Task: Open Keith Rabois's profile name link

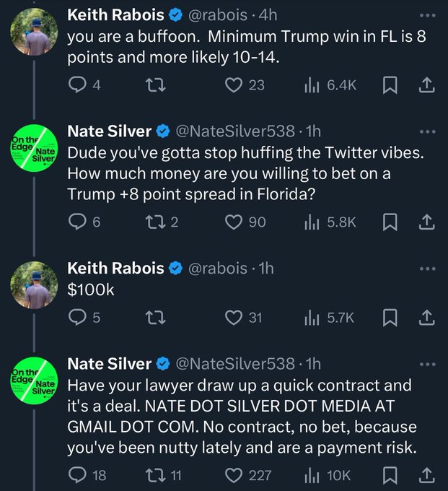Action: [x=115, y=13]
